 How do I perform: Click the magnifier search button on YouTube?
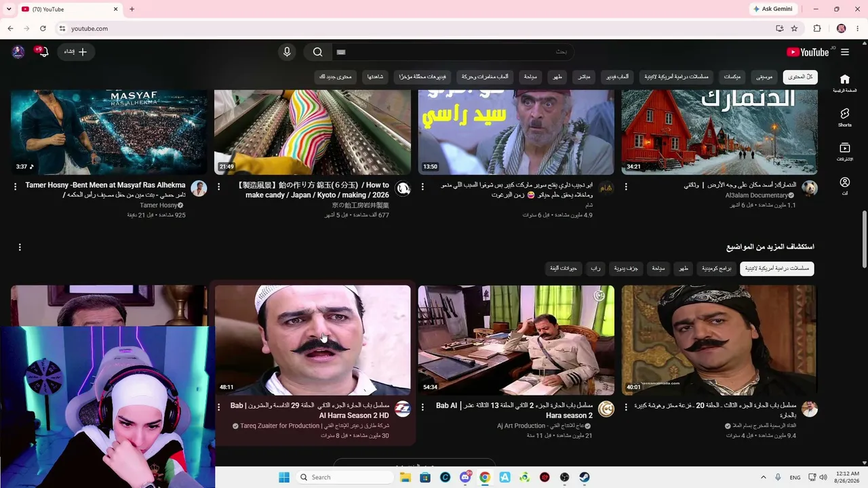(x=317, y=52)
